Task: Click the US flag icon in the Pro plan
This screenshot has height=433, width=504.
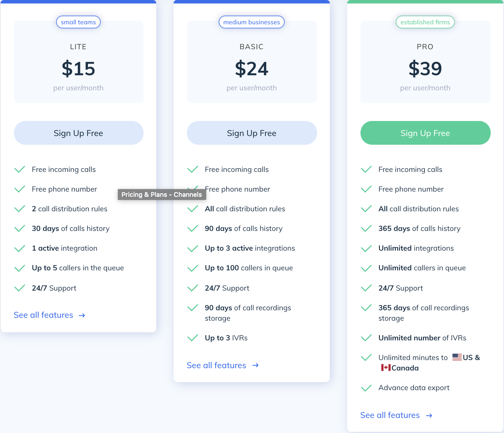Action: click(x=457, y=357)
